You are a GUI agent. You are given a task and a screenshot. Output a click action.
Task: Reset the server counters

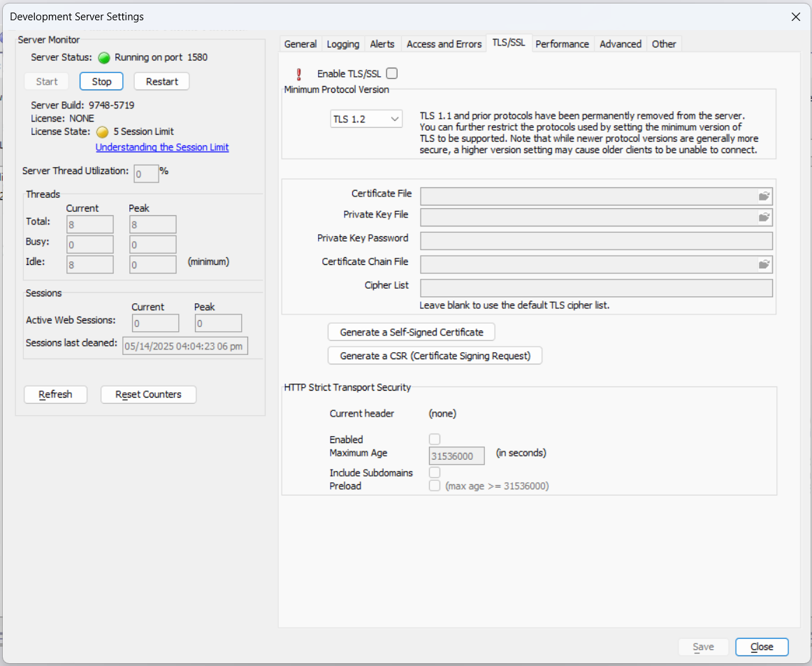(148, 395)
